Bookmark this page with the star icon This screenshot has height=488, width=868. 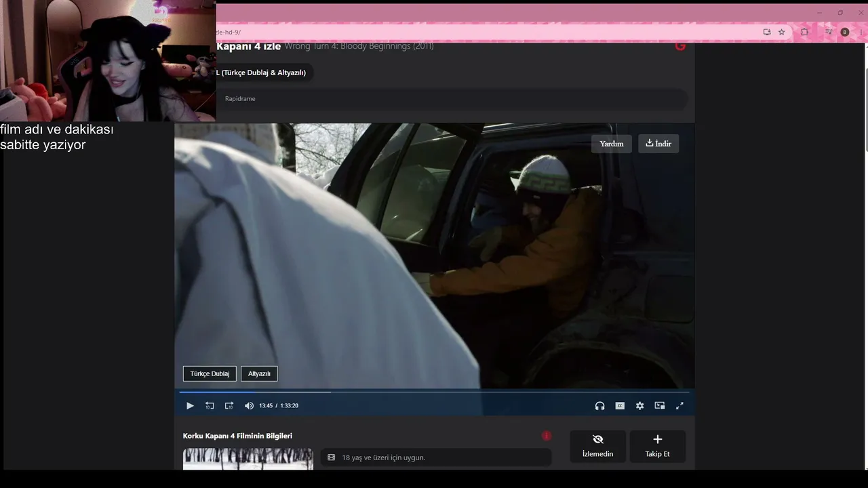782,32
